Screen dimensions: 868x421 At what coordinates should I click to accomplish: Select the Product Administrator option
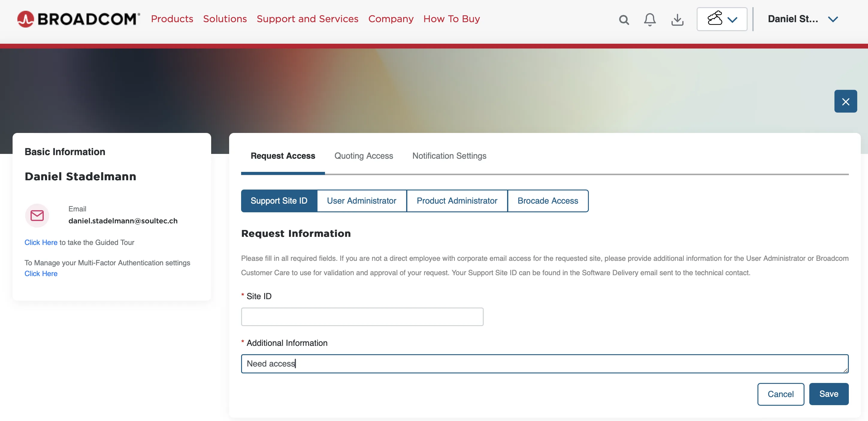coord(457,201)
